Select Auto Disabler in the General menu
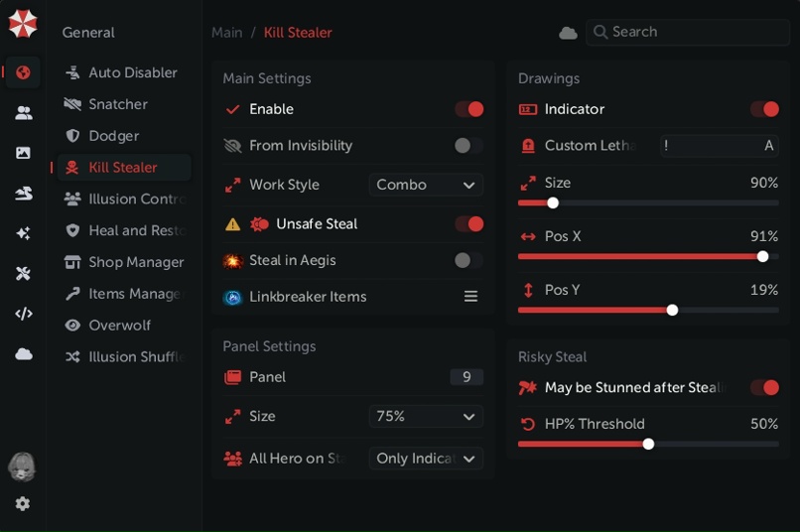Viewport: 800px width, 532px height. click(132, 72)
